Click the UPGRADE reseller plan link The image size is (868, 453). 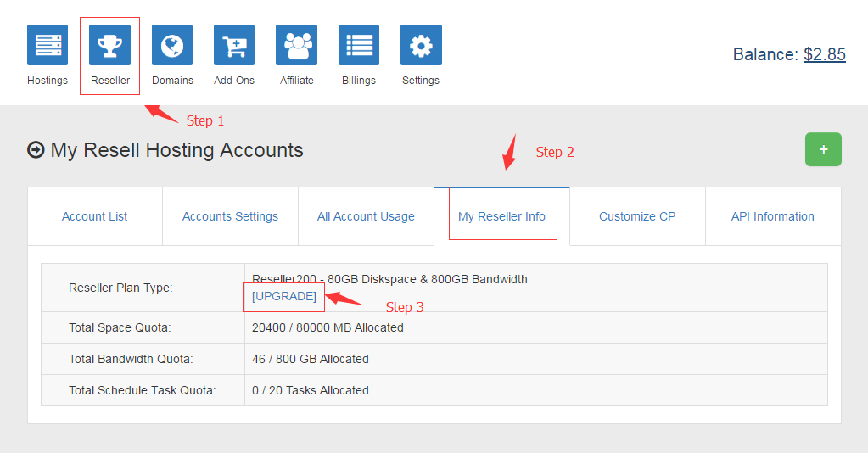pyautogui.click(x=284, y=296)
